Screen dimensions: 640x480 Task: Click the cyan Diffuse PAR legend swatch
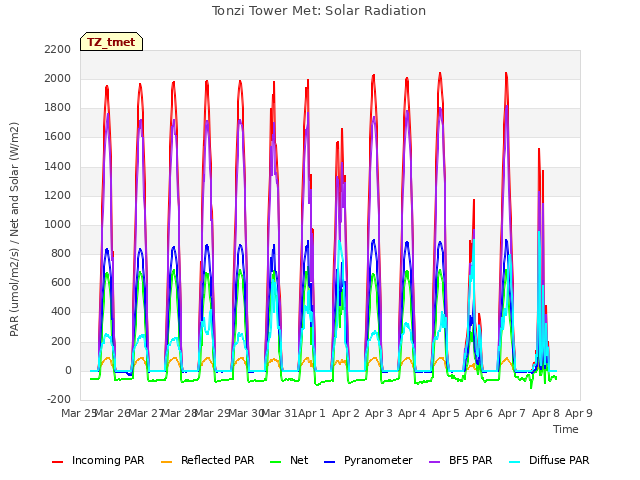click(515, 462)
